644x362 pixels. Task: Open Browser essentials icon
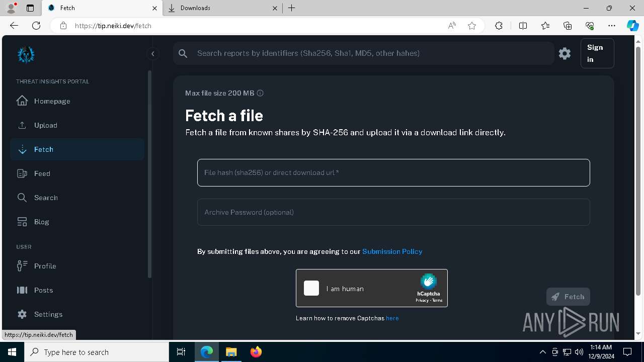[x=590, y=26]
